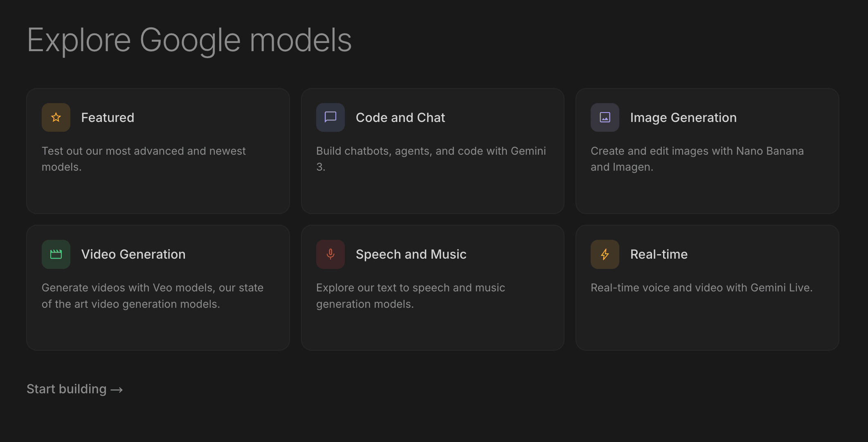Select the Image Generation heading
Image resolution: width=868 pixels, height=442 pixels.
pos(683,117)
